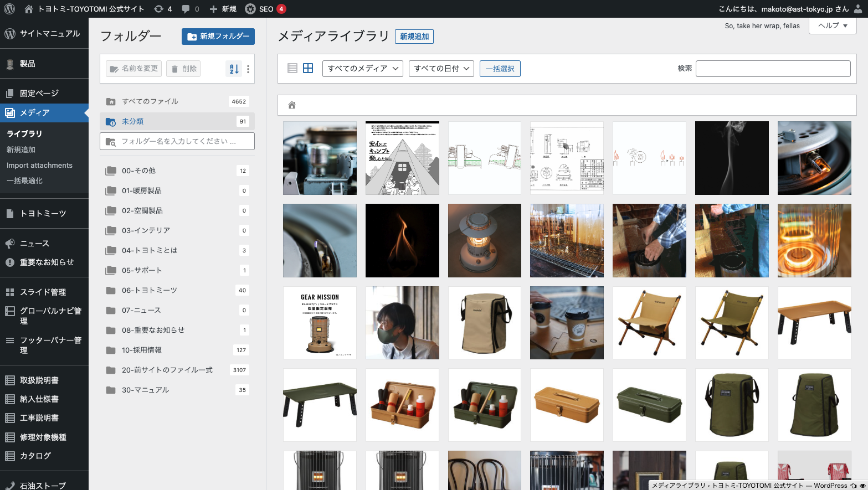Switch to grid view icon

308,68
